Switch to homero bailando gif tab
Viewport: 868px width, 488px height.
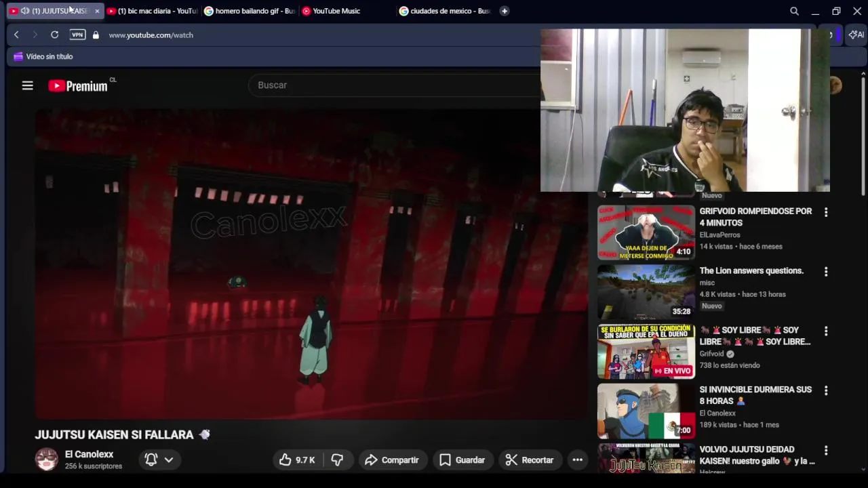point(250,11)
